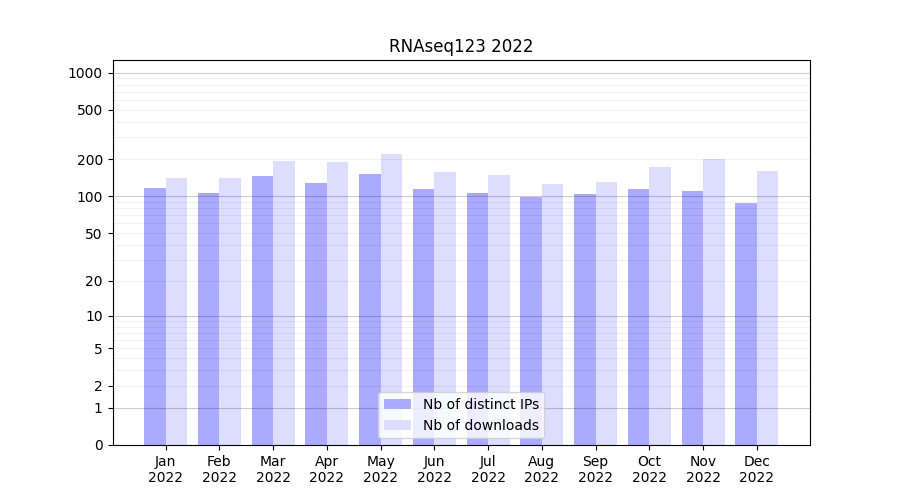The height and width of the screenshot is (500, 900).
Task: Click the 1000 y-axis tick label
Action: (85, 73)
